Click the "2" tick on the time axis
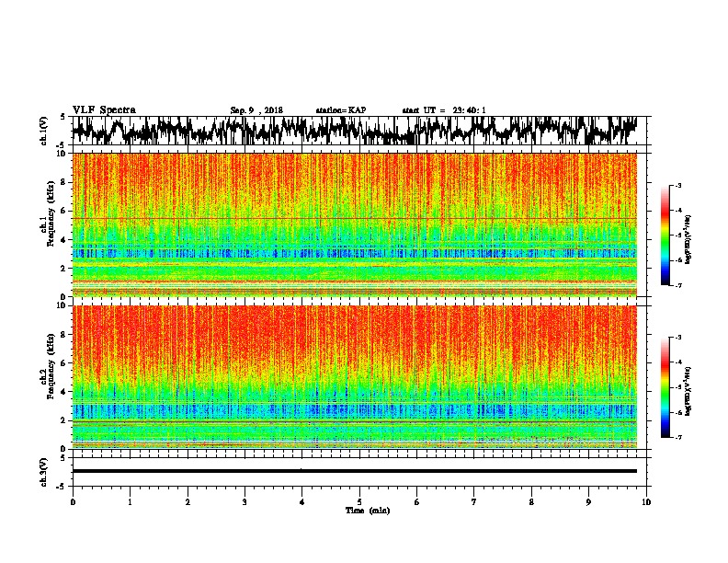 click(x=188, y=502)
